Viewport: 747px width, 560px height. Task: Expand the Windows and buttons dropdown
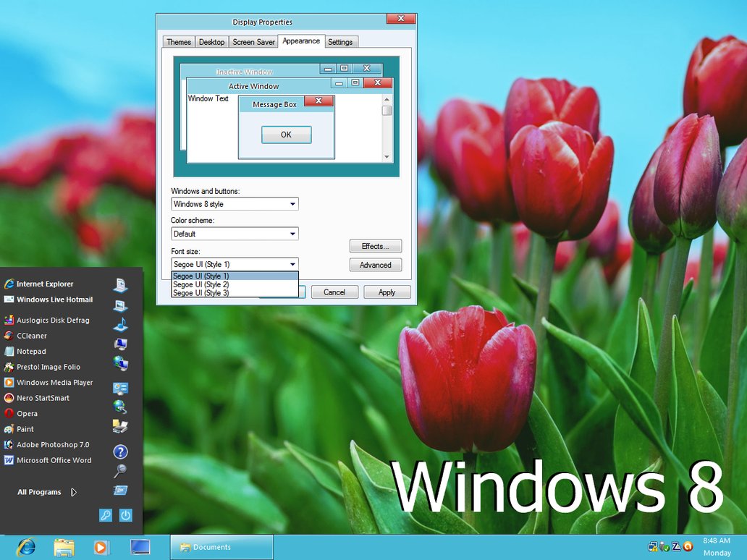point(235,205)
